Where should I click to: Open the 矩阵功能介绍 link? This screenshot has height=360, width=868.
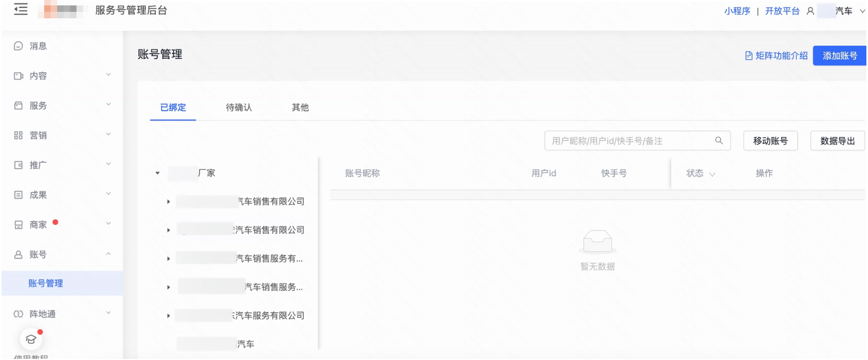[781, 56]
